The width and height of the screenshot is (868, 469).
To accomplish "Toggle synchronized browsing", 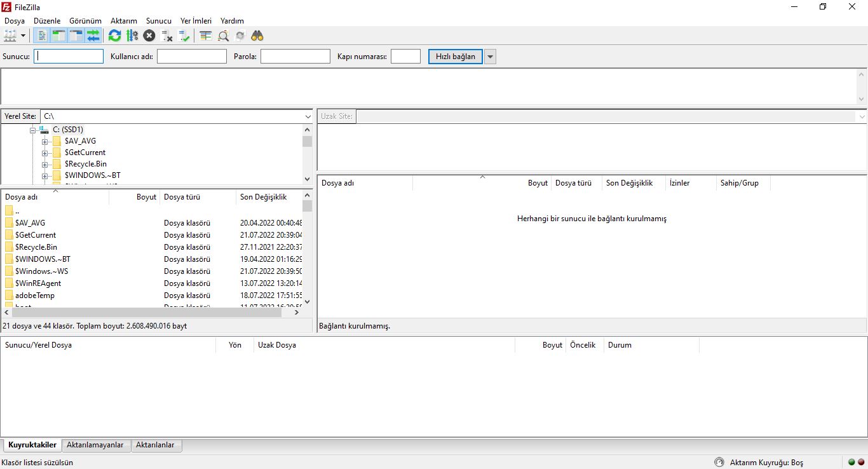I will (240, 36).
